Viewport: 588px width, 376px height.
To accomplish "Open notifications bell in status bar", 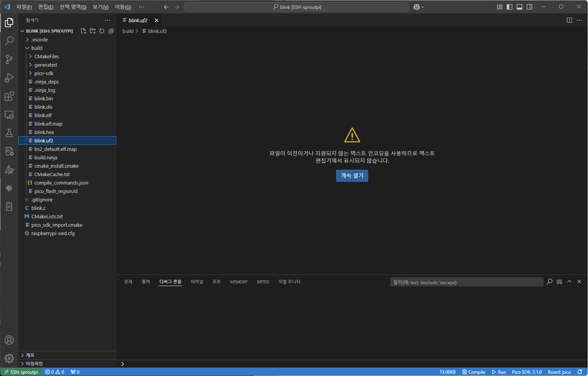I will [580, 372].
